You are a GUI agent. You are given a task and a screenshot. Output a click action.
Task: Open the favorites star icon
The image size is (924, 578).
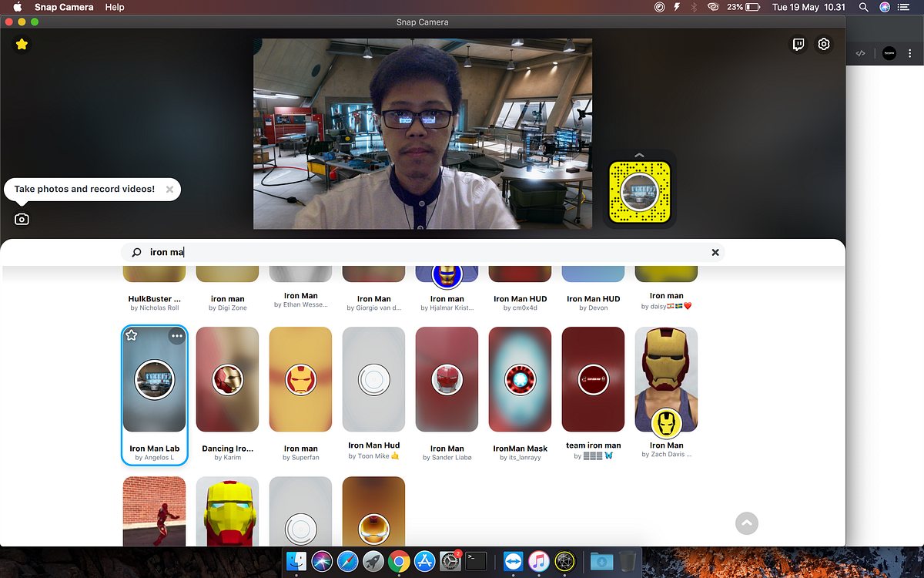pos(22,44)
